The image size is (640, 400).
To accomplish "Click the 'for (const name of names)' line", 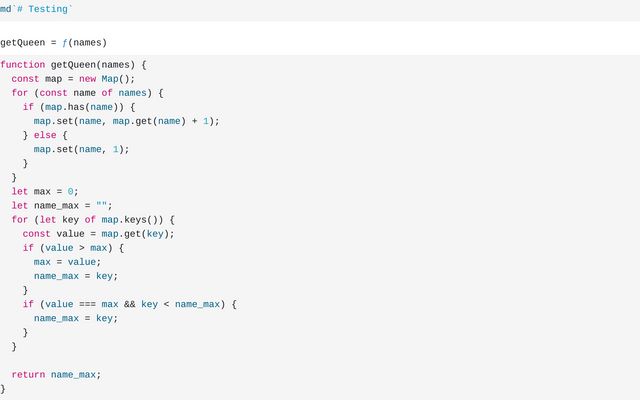I will [87, 93].
